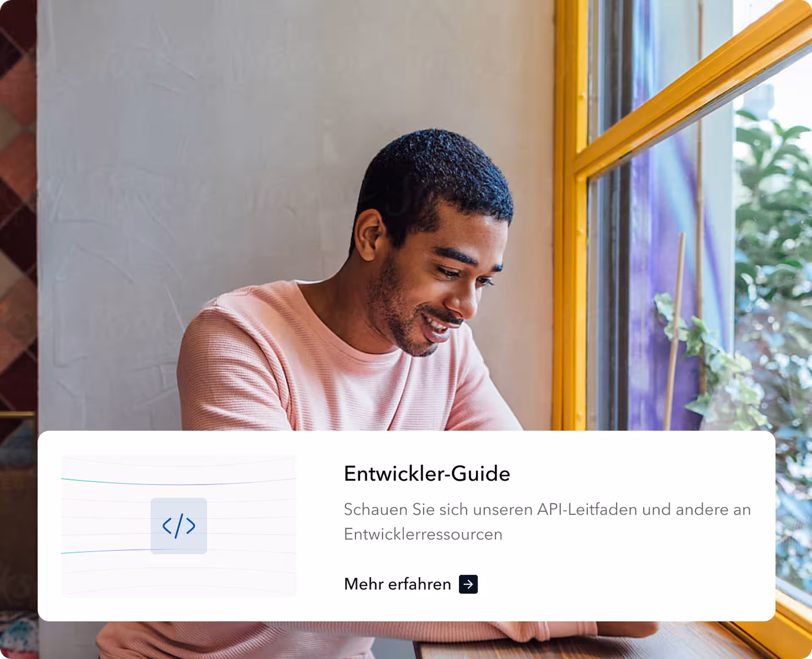Select the striped illustration thumbnail around the code icon
Viewport: 812px width, 659px height.
click(179, 526)
